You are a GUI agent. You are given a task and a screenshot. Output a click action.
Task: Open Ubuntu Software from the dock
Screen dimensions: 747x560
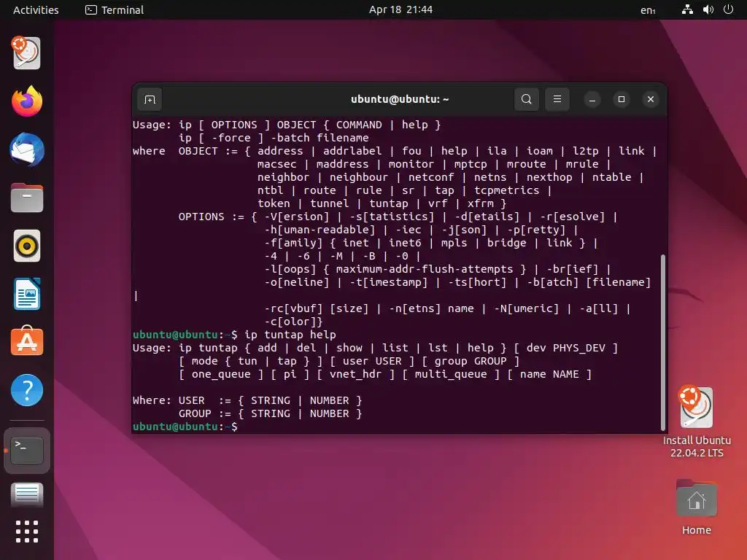tap(27, 341)
